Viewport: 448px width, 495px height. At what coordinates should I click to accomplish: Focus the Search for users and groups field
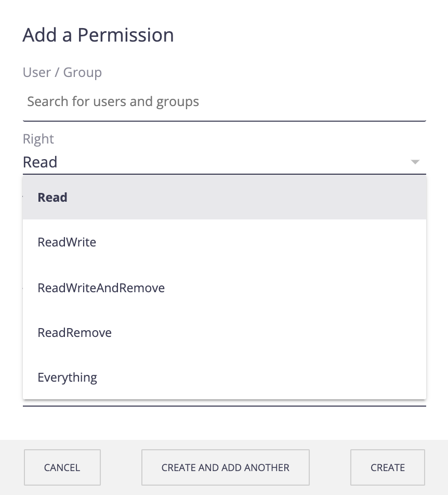[225, 102]
